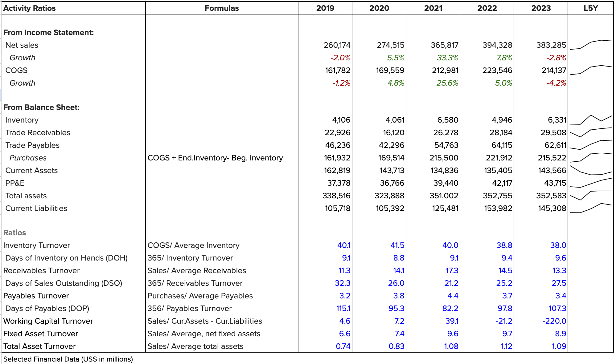This screenshot has width=616, height=364.
Task: Select the 2019 Net sales value 260,174
Action: coord(337,45)
